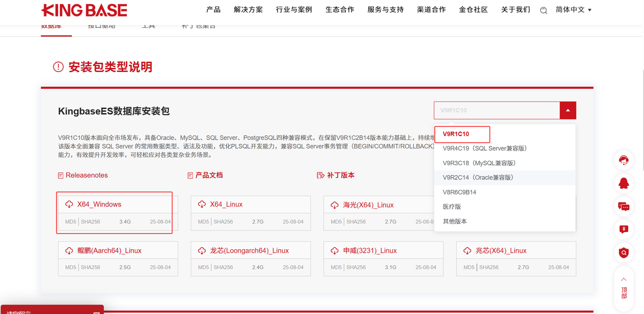The height and width of the screenshot is (314, 644).
Task: Download the 海光(X64)_Linux package
Action: [x=368, y=205]
